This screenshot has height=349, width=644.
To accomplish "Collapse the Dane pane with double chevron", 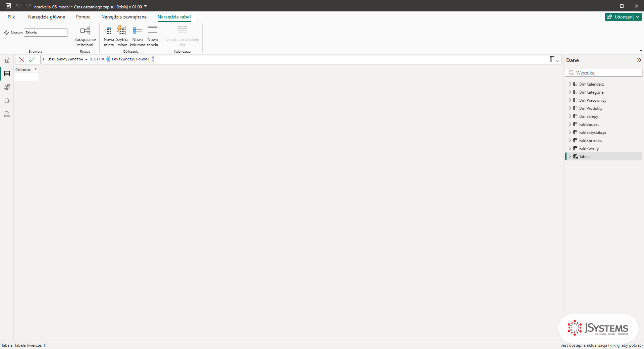I will click(639, 60).
